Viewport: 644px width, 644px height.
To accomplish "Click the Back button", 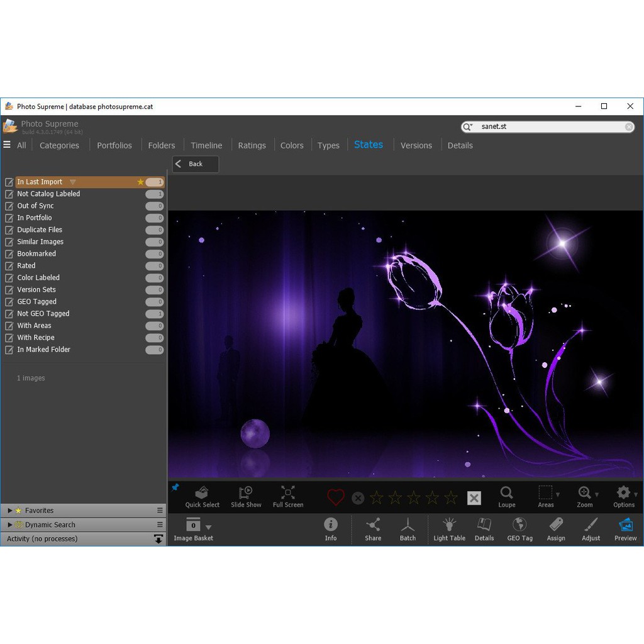I will click(196, 164).
